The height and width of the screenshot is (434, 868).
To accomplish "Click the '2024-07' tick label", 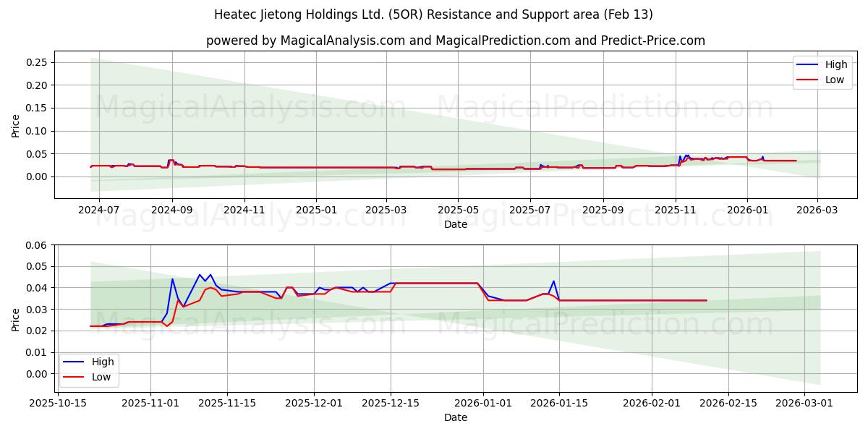I will (99, 210).
